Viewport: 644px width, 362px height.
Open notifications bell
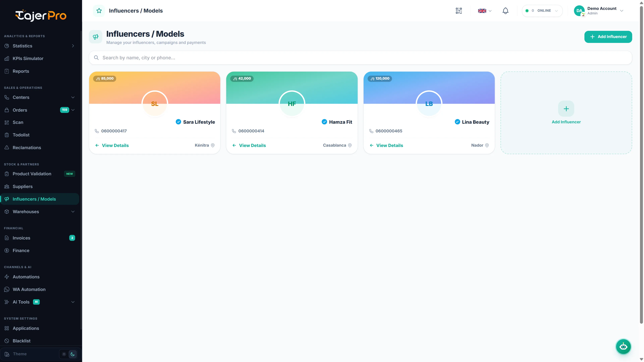pos(505,11)
